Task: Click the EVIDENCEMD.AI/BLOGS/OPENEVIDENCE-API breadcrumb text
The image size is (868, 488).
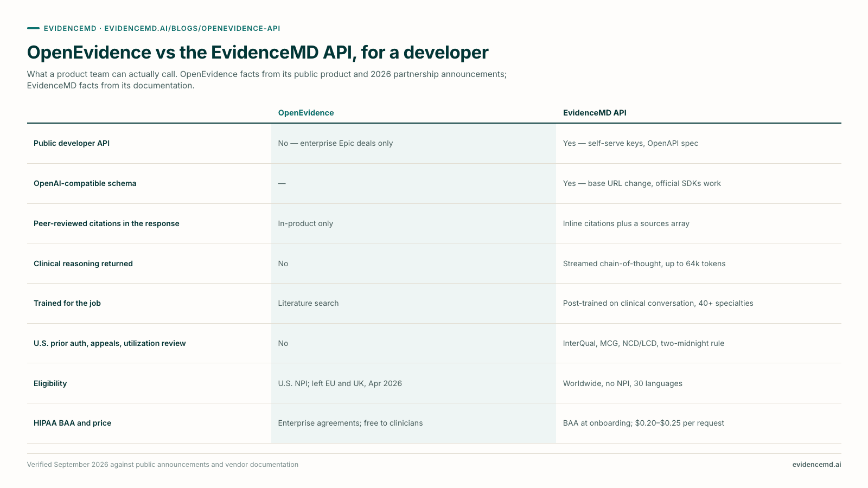Action: pos(192,28)
